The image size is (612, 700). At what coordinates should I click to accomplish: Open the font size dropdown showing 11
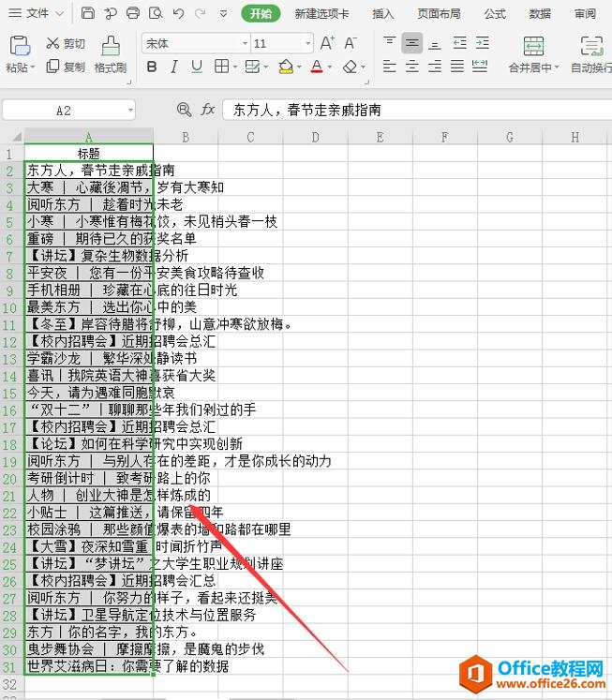coord(308,44)
